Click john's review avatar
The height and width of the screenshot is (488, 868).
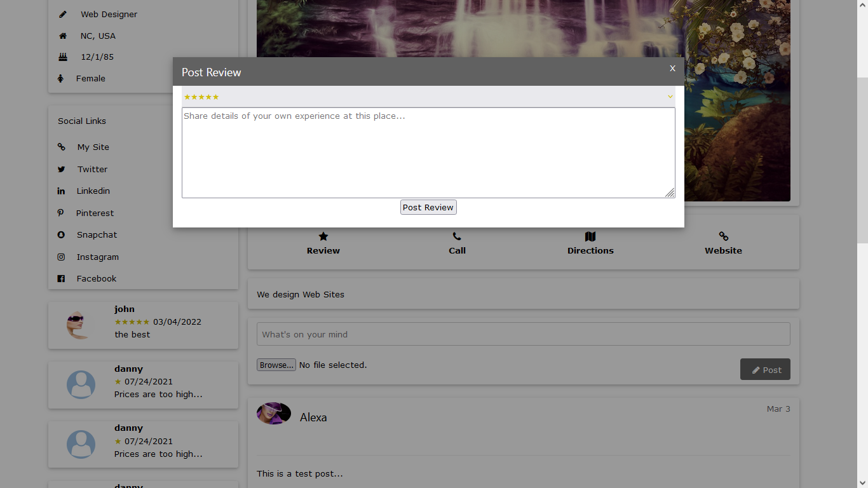(80, 325)
